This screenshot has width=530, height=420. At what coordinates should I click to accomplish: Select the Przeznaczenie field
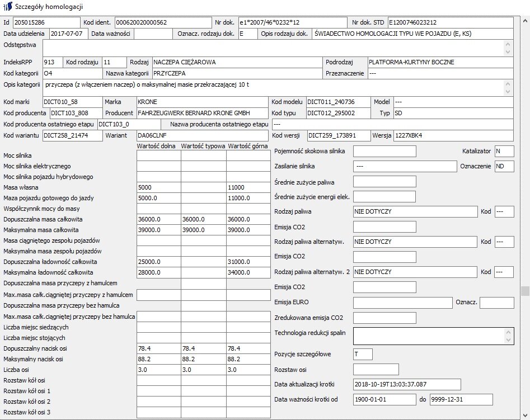tap(440, 73)
